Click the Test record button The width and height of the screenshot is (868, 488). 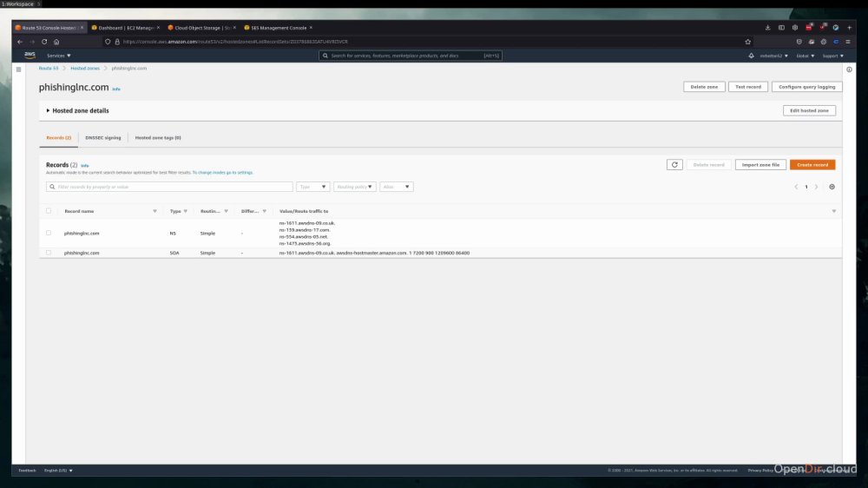[748, 87]
